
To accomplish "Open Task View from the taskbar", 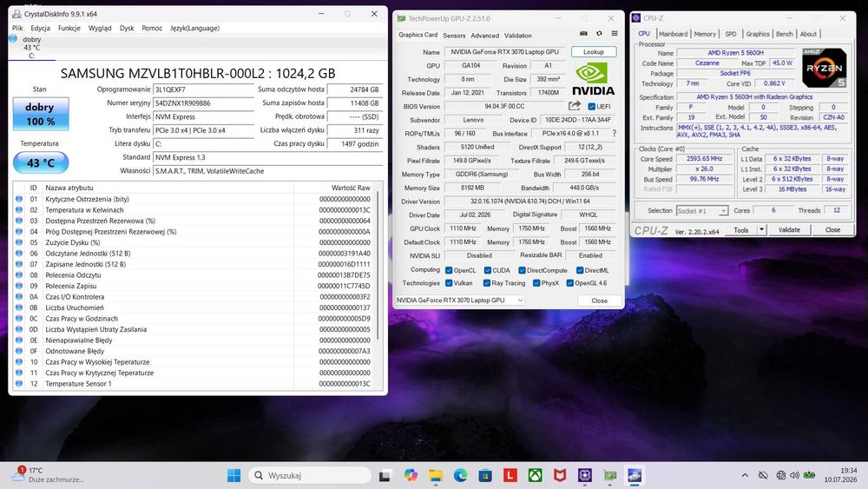I will coord(385,475).
